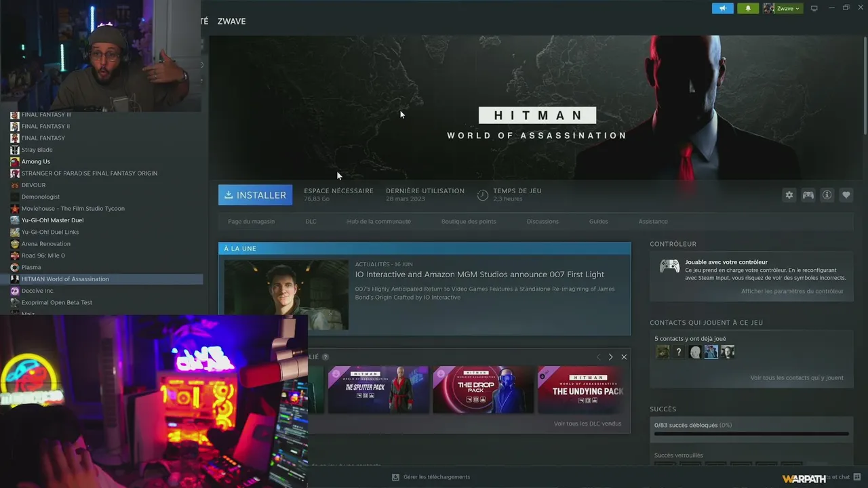The height and width of the screenshot is (488, 868).
Task: Click The Splitter Pack DLC thumbnail
Action: (378, 390)
